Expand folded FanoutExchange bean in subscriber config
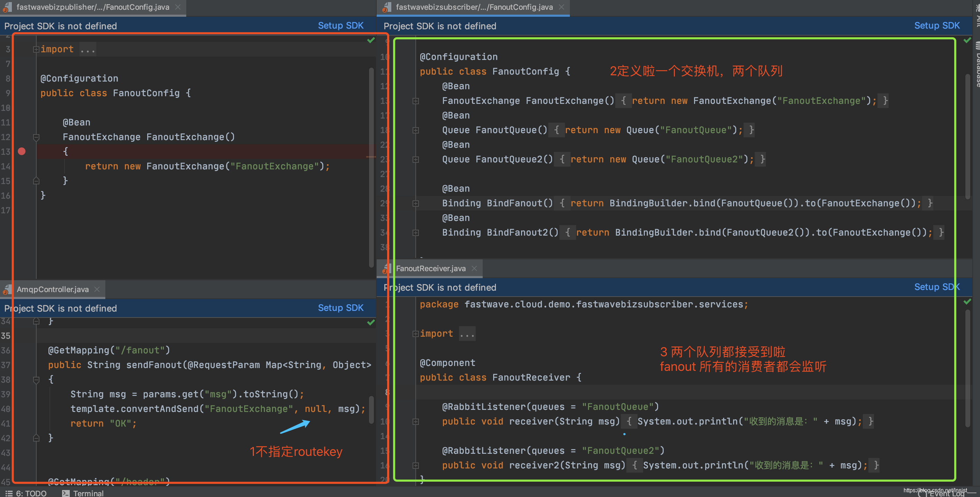The width and height of the screenshot is (980, 497). tap(416, 101)
